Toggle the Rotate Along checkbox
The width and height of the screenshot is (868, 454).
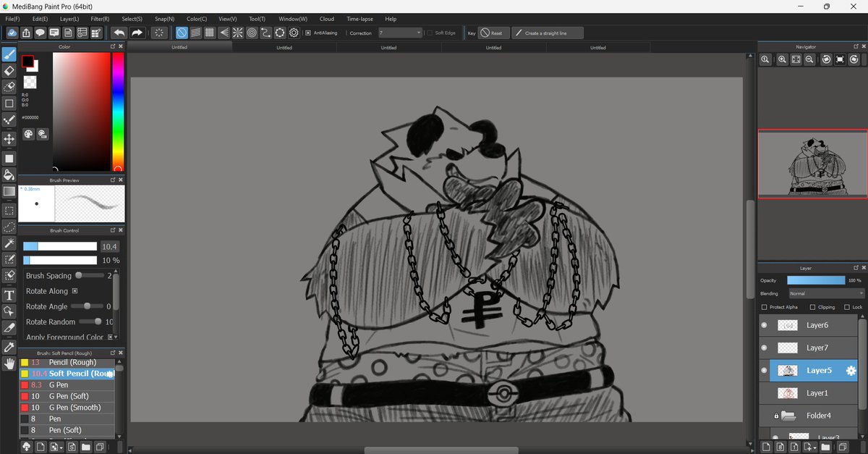pos(75,291)
